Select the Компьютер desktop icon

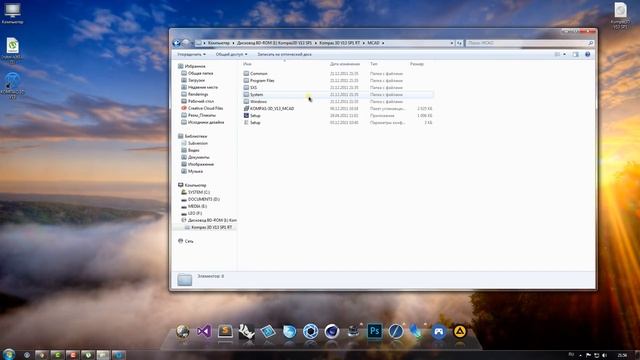pos(12,13)
